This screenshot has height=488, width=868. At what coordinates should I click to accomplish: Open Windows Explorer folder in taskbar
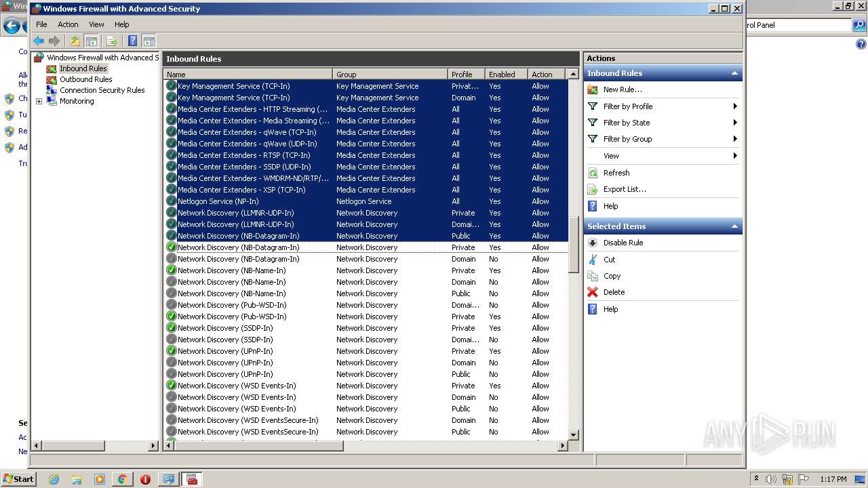pos(77,479)
